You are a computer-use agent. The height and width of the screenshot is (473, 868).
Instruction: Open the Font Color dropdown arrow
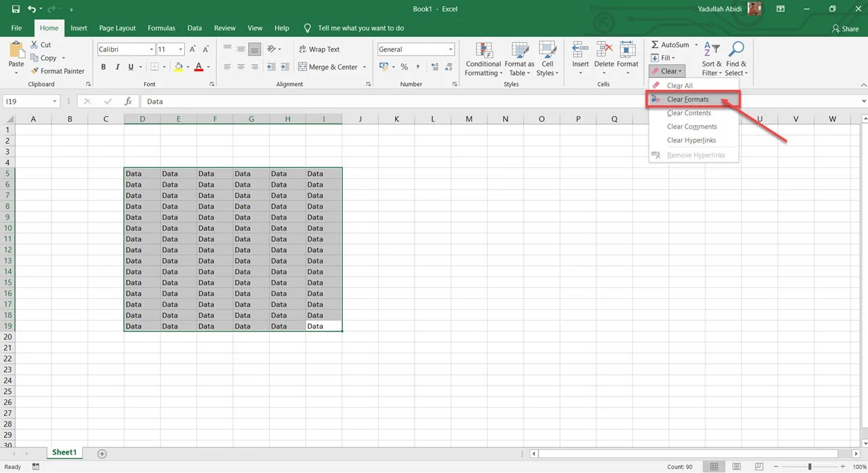(x=208, y=67)
